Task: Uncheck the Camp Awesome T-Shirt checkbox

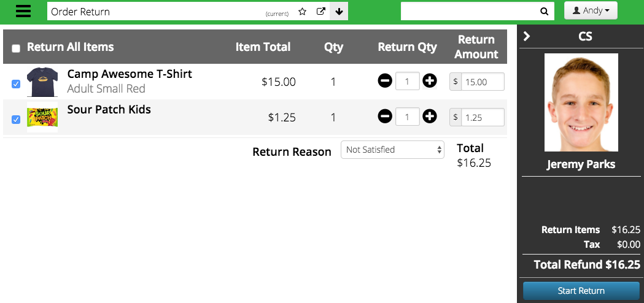Action: [16, 84]
